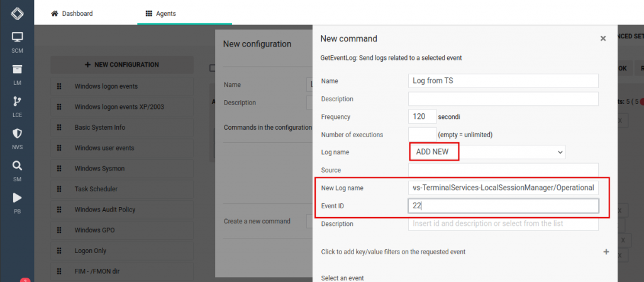Image resolution: width=644 pixels, height=282 pixels.
Task: Focus the first Description field
Action: pyautogui.click(x=503, y=99)
